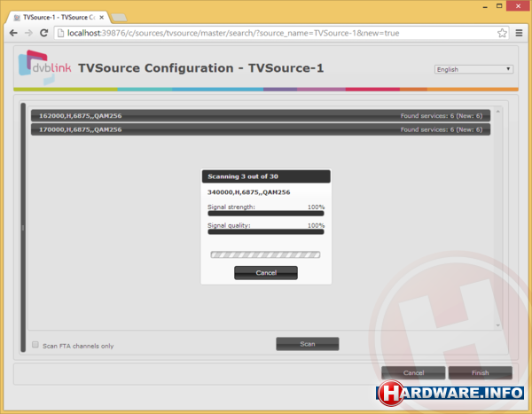Click Cancel next to the Finish button
This screenshot has height=414, width=532.
point(413,373)
